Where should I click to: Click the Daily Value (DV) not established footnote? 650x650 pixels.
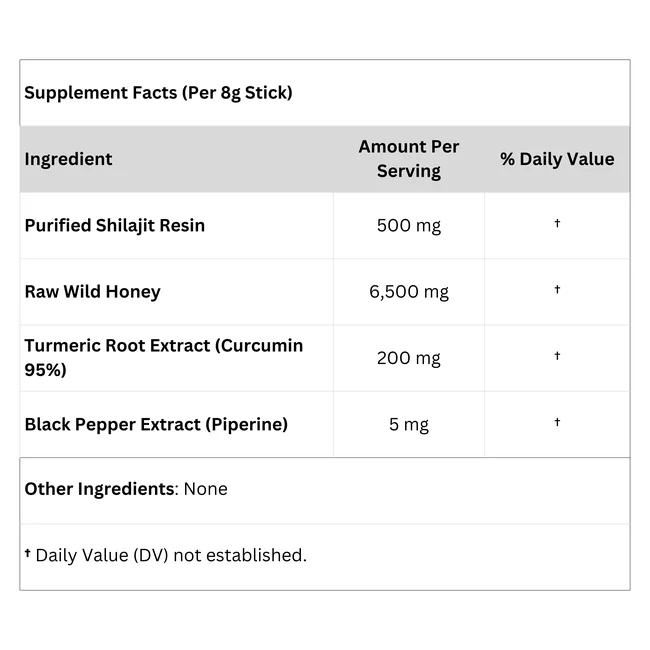pos(171,555)
